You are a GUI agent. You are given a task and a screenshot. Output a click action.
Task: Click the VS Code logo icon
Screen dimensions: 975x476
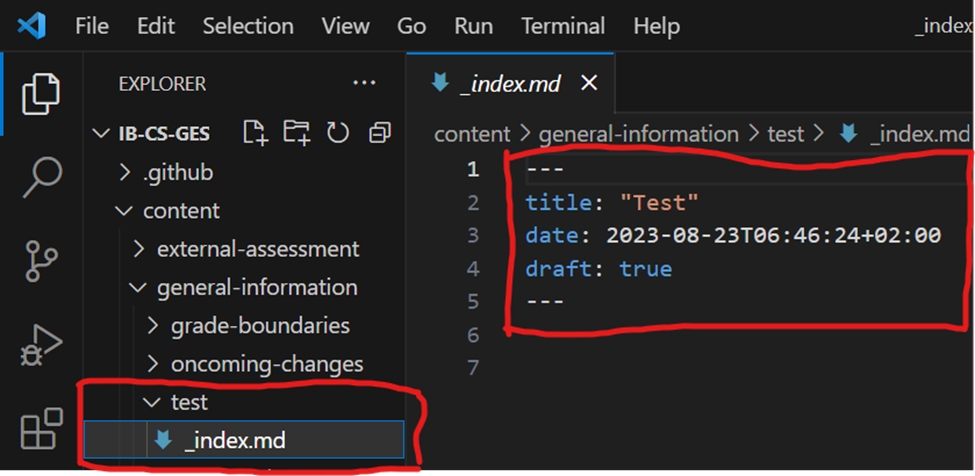(32, 26)
